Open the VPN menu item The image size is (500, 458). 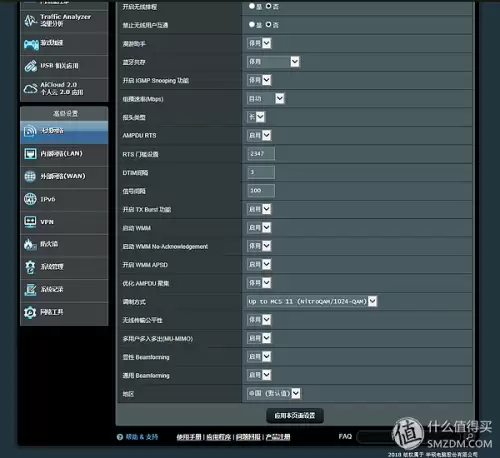tap(64, 222)
